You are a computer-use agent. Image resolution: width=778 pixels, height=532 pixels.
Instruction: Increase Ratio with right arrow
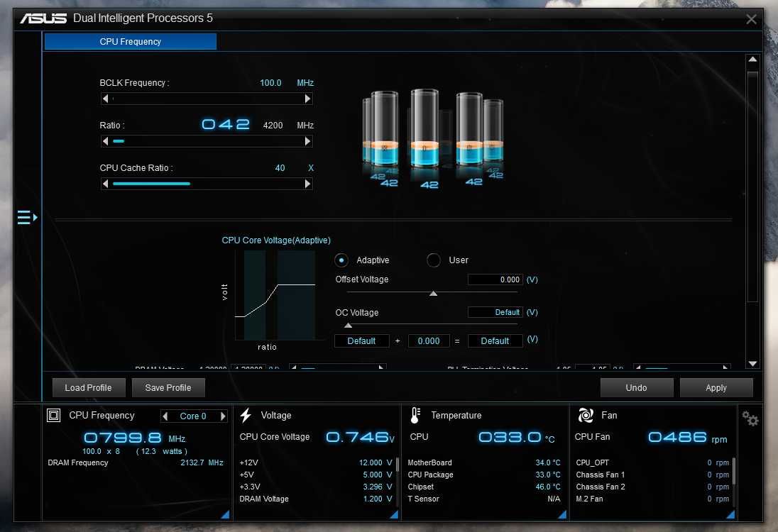(307, 141)
